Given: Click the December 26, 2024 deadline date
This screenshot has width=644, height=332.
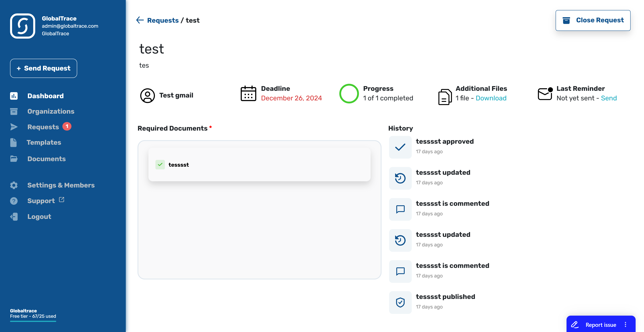Looking at the screenshot, I should 291,98.
